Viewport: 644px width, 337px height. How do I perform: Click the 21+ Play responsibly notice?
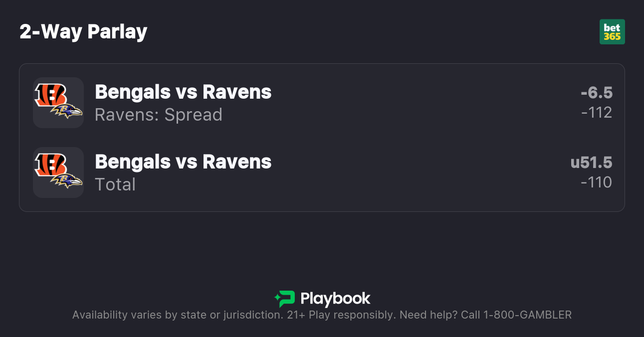342,315
